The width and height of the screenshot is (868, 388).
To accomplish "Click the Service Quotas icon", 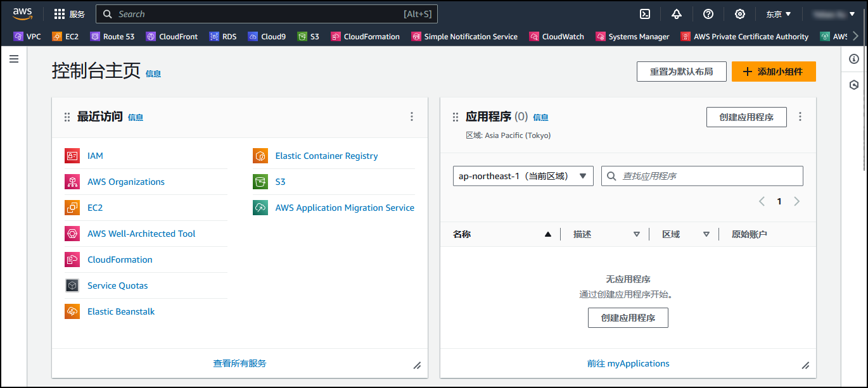I will click(x=72, y=285).
